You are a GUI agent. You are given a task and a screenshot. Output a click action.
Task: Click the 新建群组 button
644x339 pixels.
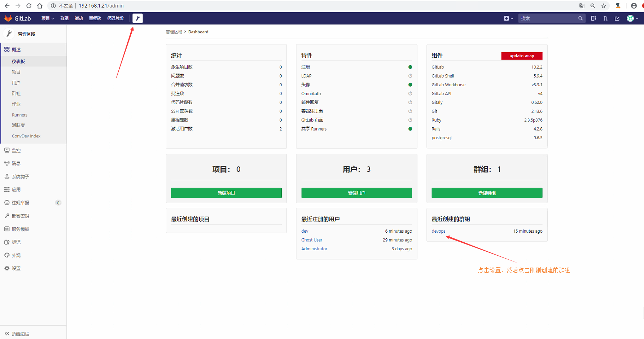pyautogui.click(x=487, y=193)
